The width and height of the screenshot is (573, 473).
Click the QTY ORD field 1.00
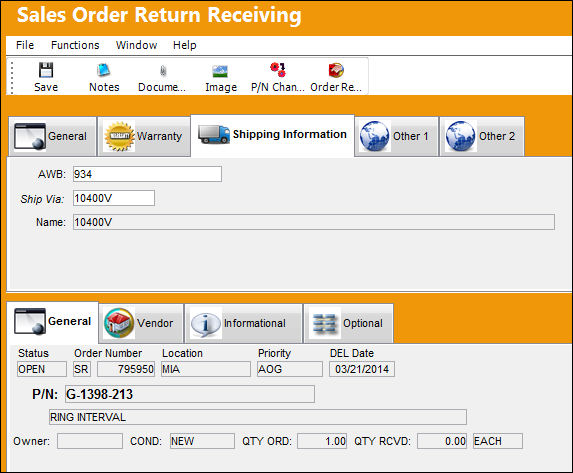tap(322, 441)
